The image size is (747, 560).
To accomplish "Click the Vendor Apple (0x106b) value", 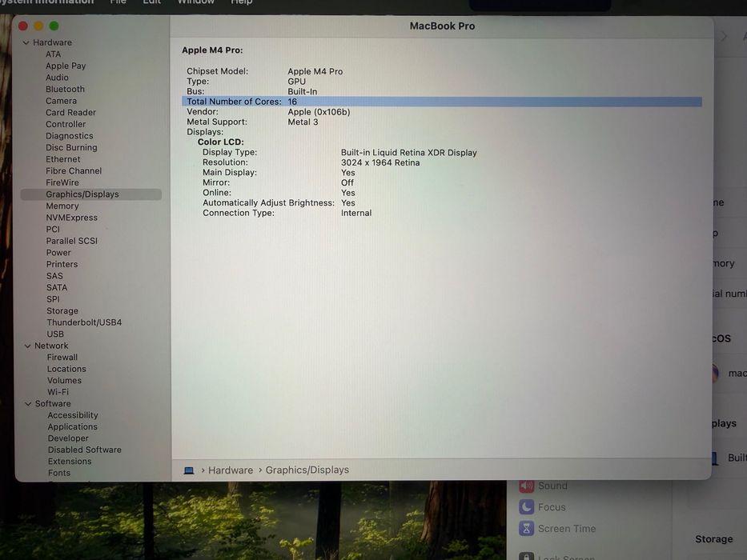I will coord(319,112).
